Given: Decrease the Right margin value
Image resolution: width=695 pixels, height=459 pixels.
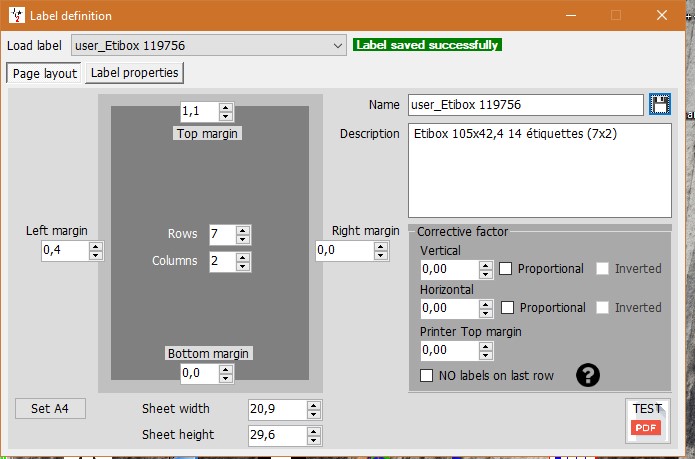Looking at the screenshot, I should pos(381,255).
